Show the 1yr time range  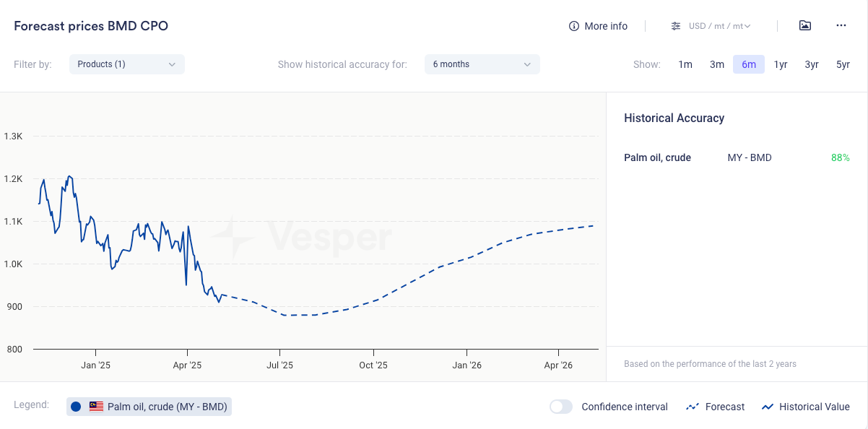781,64
